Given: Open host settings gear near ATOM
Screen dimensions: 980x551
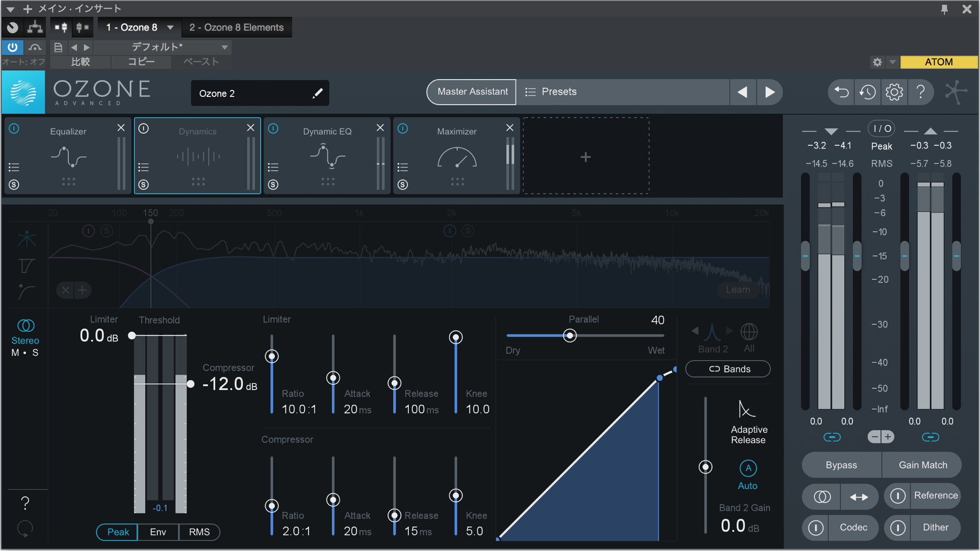Looking at the screenshot, I should [877, 62].
